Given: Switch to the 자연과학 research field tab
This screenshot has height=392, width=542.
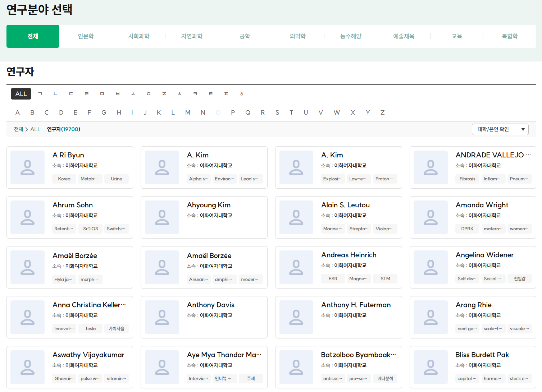Looking at the screenshot, I should point(192,36).
